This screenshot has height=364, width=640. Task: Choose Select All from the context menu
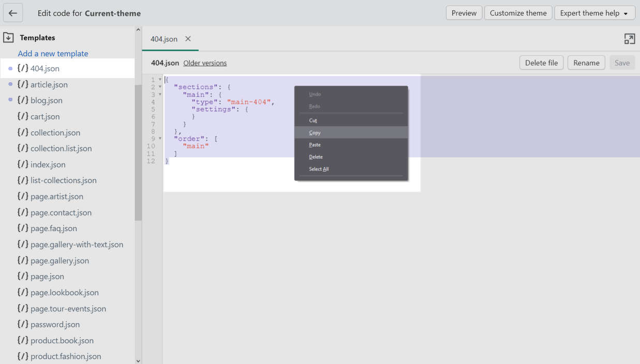pos(351,169)
